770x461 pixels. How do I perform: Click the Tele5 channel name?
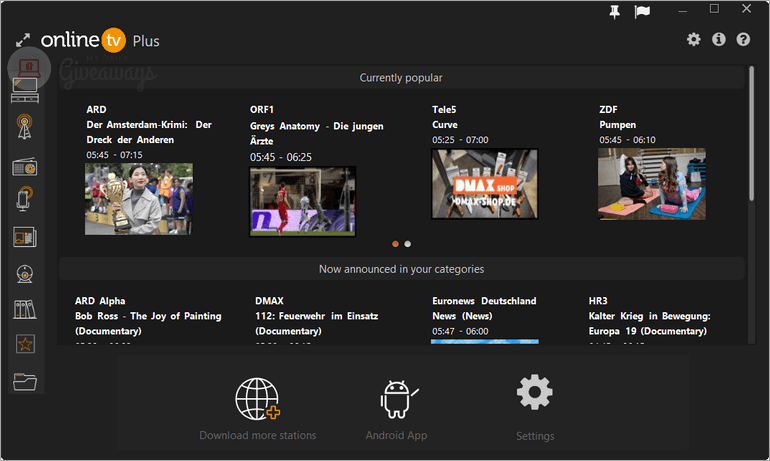point(444,109)
